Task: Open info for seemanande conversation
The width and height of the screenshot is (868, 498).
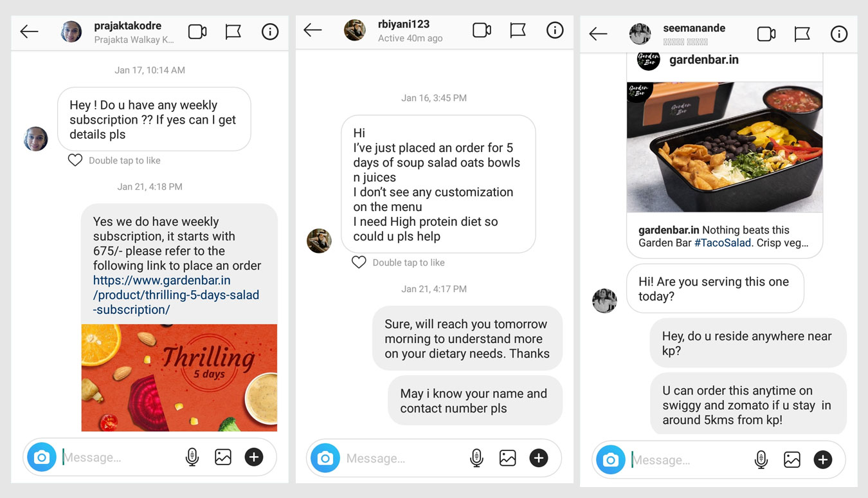Action: coord(839,34)
